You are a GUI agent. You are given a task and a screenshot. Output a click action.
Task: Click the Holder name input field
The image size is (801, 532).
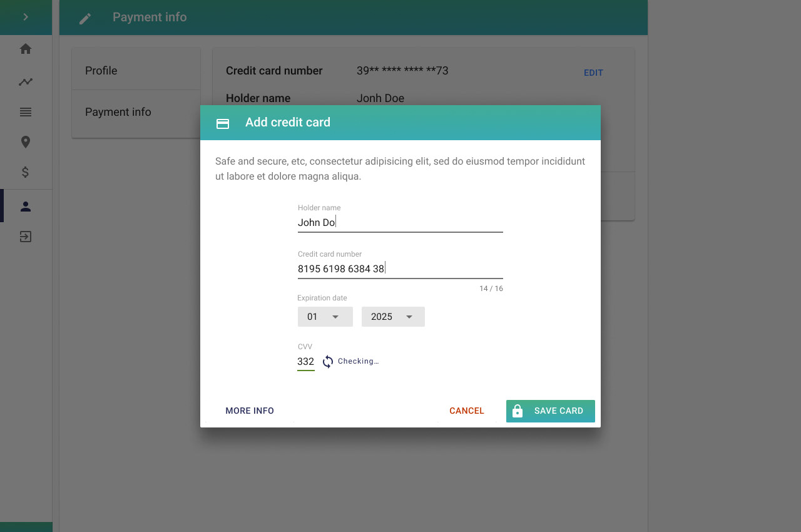(400, 222)
